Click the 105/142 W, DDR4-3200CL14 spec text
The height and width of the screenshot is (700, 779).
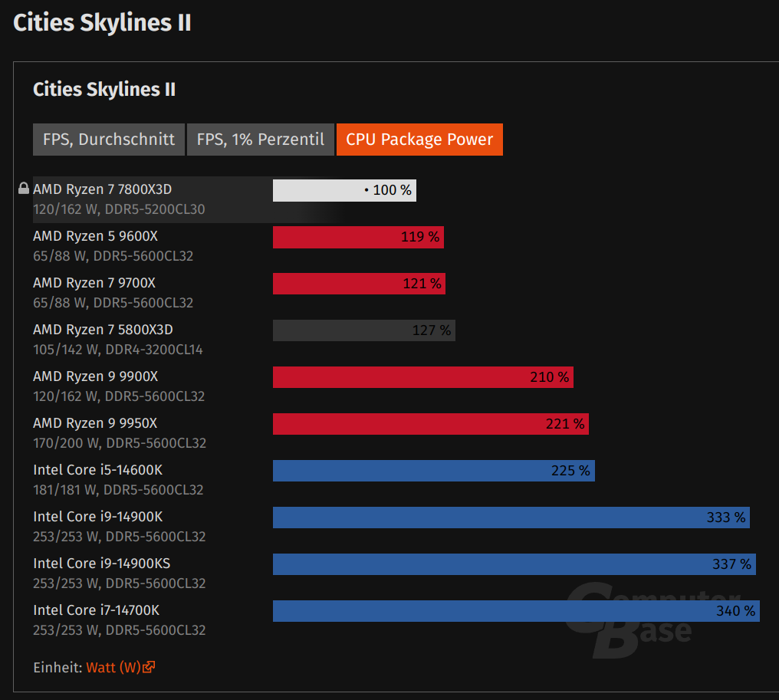click(118, 350)
